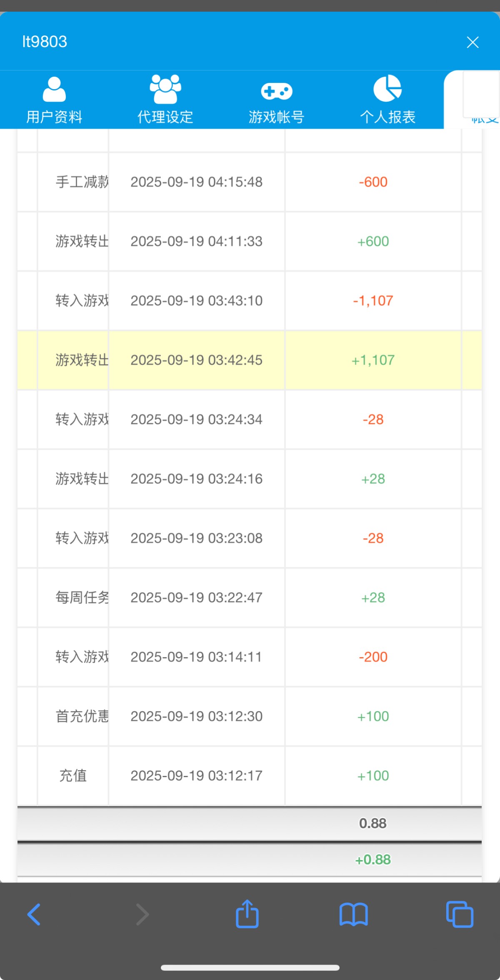Viewport: 500px width, 980px height.
Task: Click the 2025-09-19 04:11:33 timestamp
Action: pyautogui.click(x=196, y=241)
